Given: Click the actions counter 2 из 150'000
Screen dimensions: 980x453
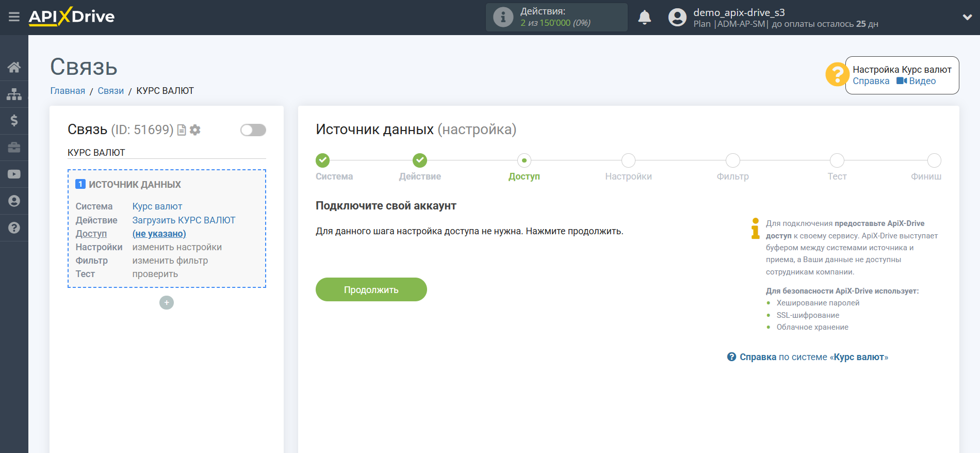Looking at the screenshot, I should [555, 23].
